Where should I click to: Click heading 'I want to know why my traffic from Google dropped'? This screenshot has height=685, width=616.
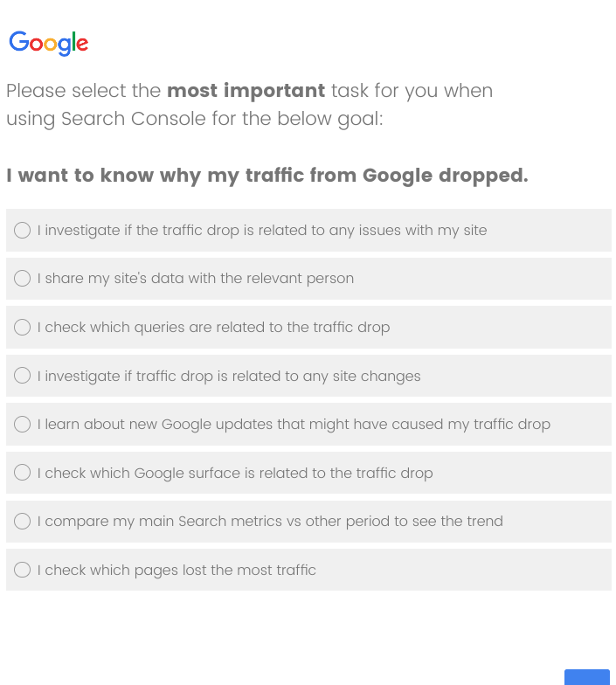[x=267, y=176]
